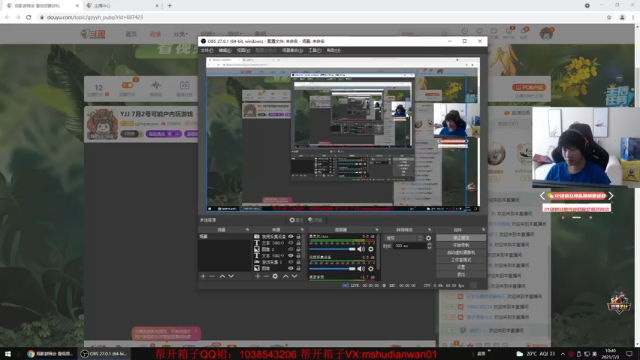Open Douyu user avatar in header
Viewport: 640px width, 360px height.
click(x=546, y=33)
